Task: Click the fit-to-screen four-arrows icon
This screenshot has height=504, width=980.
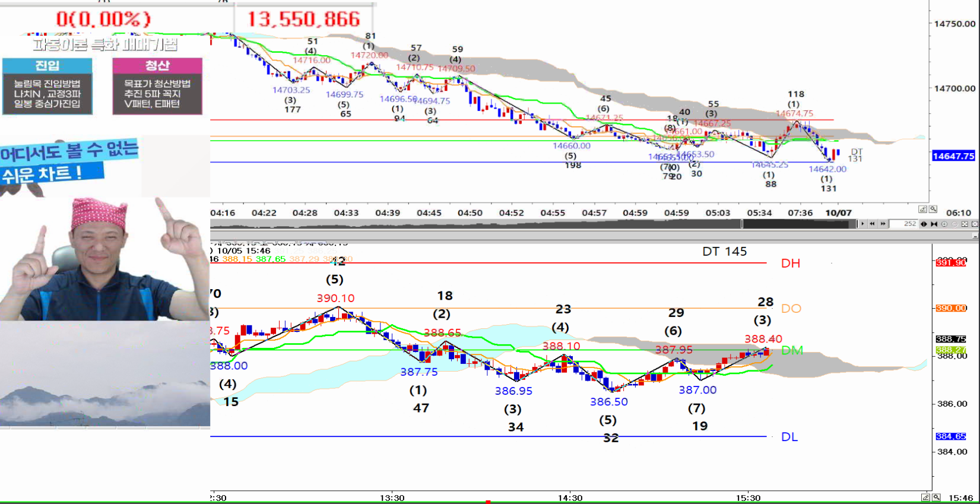Action: [x=965, y=224]
